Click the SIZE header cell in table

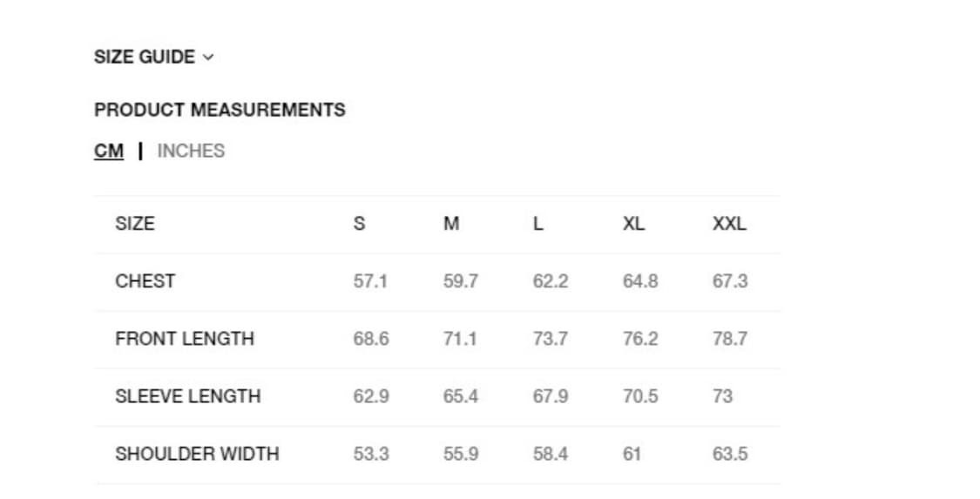pyautogui.click(x=134, y=224)
